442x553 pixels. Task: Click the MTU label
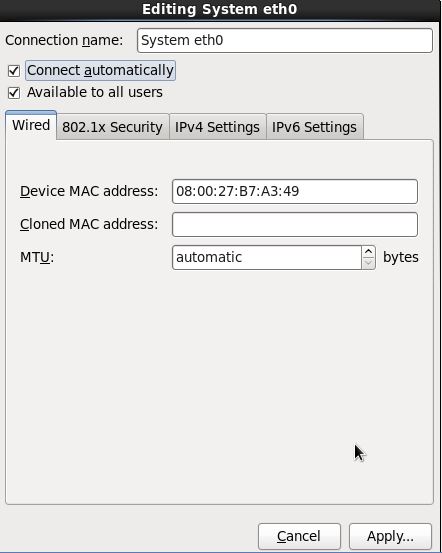pyautogui.click(x=37, y=257)
